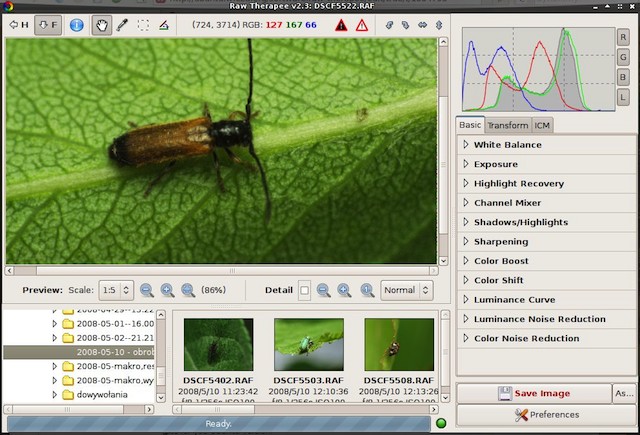
Task: Switch to the Basic tab
Action: (470, 125)
